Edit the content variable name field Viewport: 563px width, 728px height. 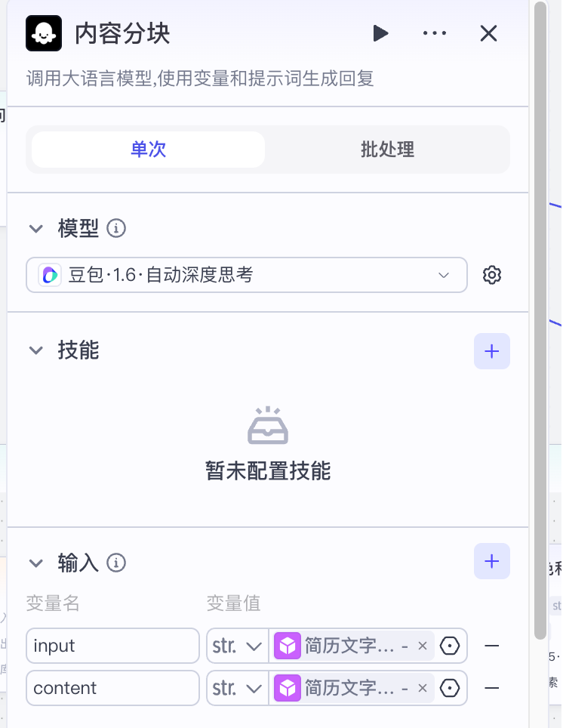click(112, 688)
